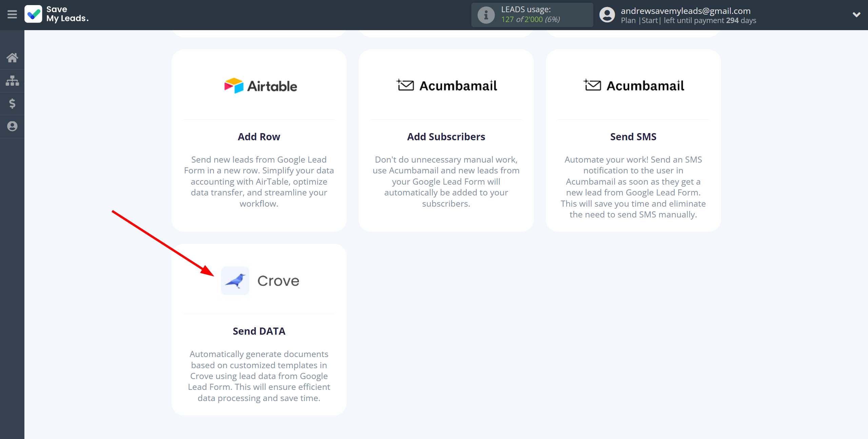The height and width of the screenshot is (439, 868).
Task: Click the 'LEADS usage:' label
Action: 526,9
